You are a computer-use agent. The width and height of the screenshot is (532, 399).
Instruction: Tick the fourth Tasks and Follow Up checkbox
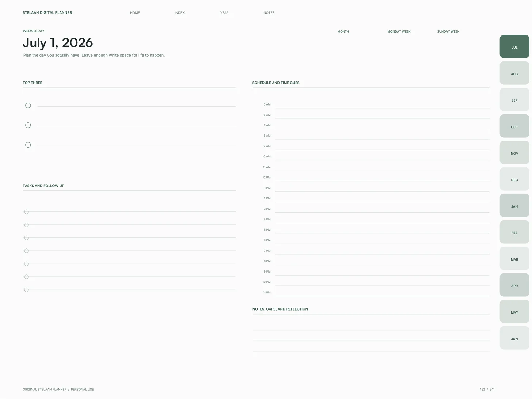(26, 251)
